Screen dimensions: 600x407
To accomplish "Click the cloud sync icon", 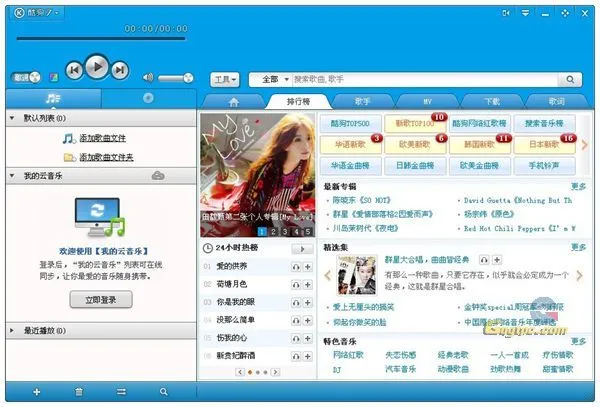I will click(158, 176).
